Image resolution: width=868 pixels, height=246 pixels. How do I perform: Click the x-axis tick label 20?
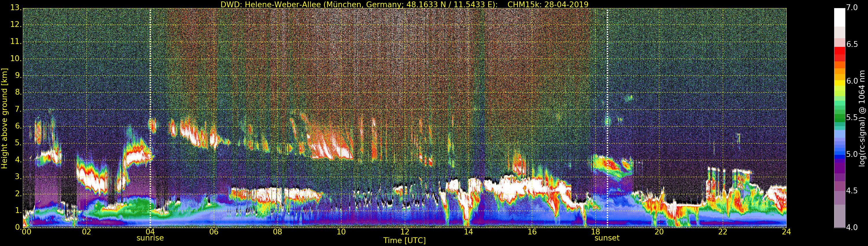pyautogui.click(x=659, y=232)
